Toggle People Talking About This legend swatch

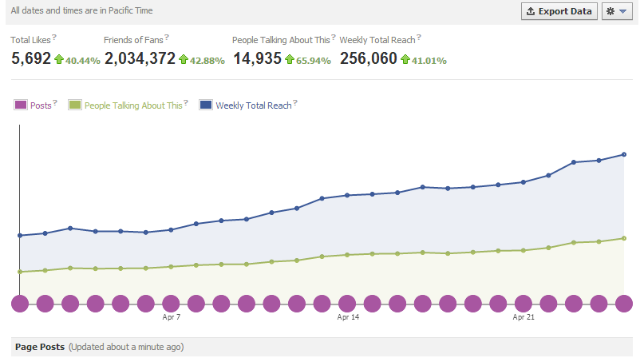click(x=75, y=105)
